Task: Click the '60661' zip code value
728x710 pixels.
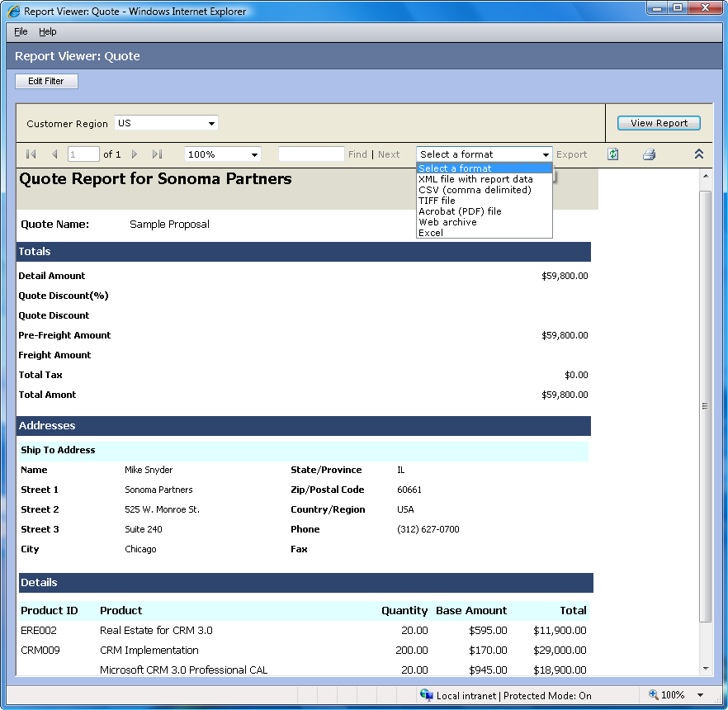Action: (x=409, y=490)
